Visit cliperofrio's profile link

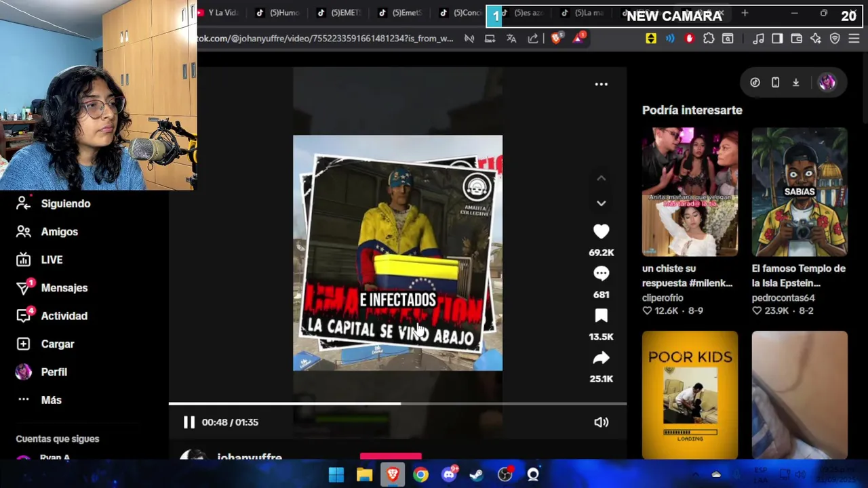(663, 298)
